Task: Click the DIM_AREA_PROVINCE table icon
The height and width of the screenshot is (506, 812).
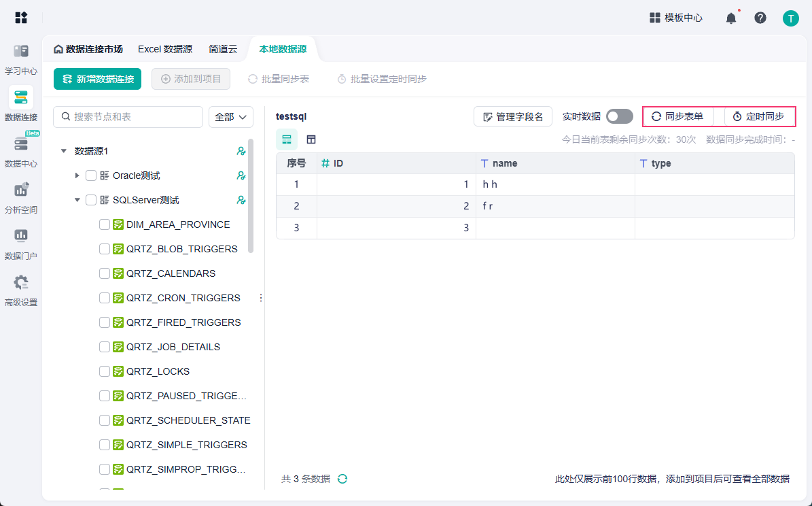Action: coord(118,224)
